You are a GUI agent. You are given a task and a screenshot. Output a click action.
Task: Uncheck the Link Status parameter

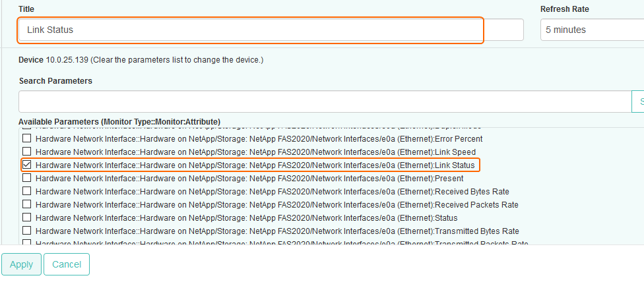[27, 165]
